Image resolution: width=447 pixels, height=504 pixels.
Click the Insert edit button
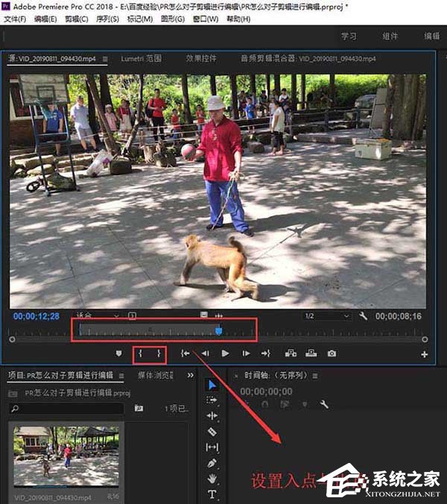[x=291, y=353]
